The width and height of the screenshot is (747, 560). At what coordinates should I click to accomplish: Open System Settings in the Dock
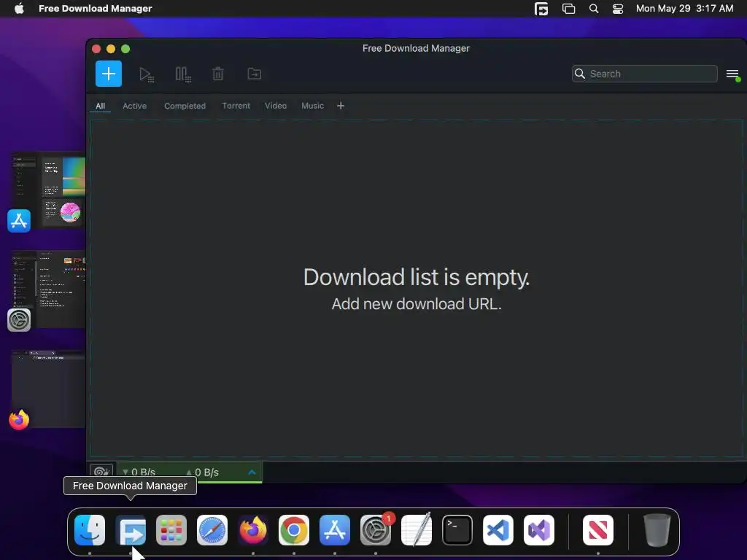click(x=376, y=530)
